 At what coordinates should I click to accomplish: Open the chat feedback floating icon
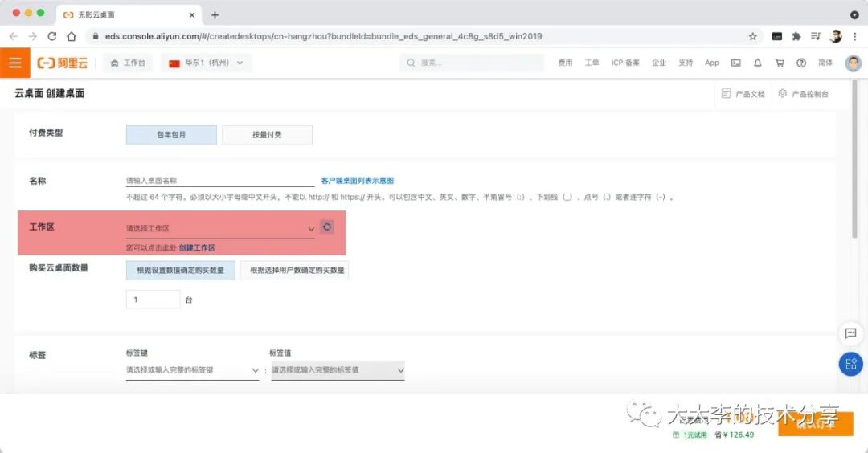pos(851,333)
